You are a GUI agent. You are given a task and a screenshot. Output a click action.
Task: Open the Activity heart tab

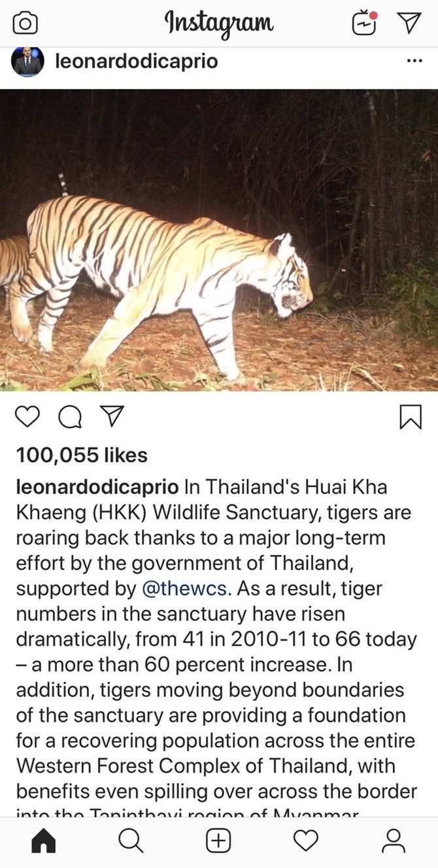click(x=305, y=841)
